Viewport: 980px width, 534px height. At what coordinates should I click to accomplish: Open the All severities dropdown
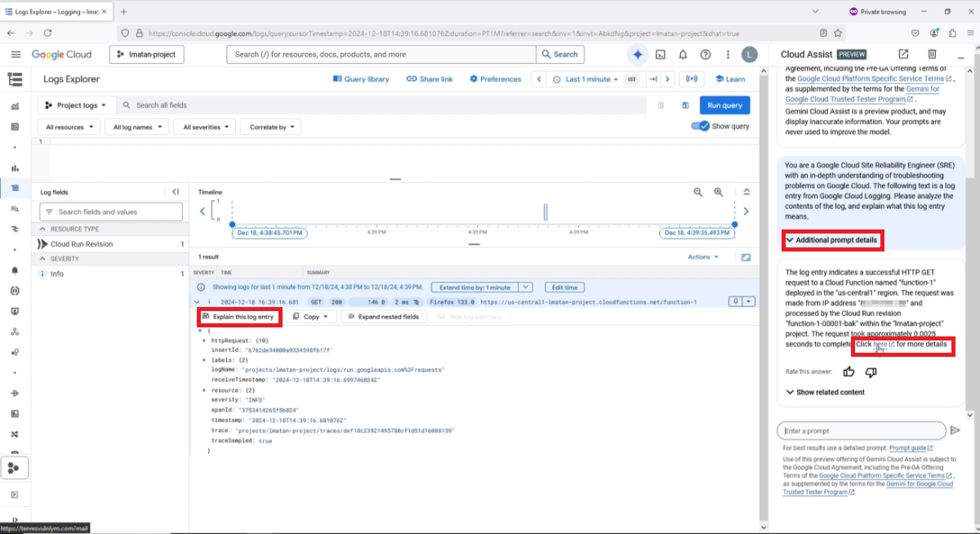click(204, 127)
